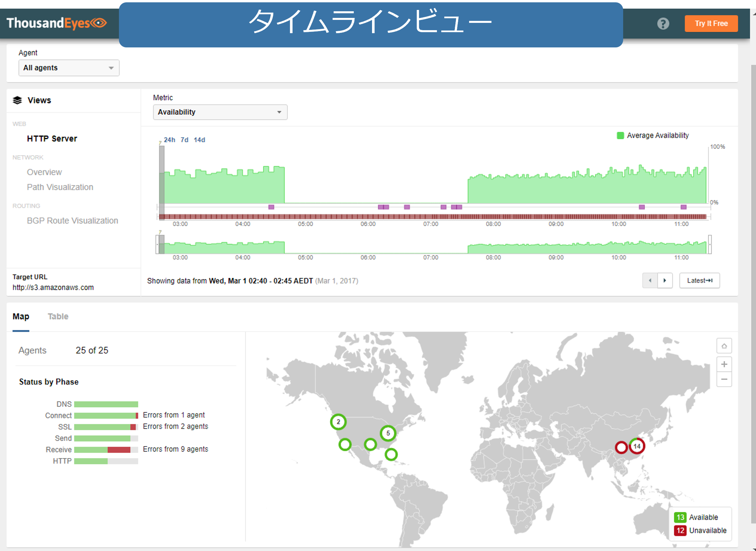Viewport: 756px width, 551px height.
Task: Jump to Latest data button
Action: pos(699,280)
